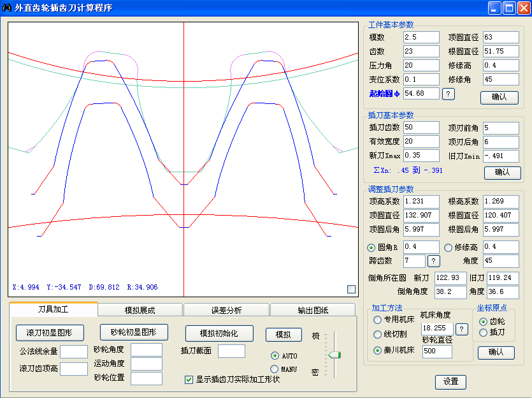Viewport: 532px width, 398px height.
Task: Select MANU simulation mode
Action: (274, 369)
